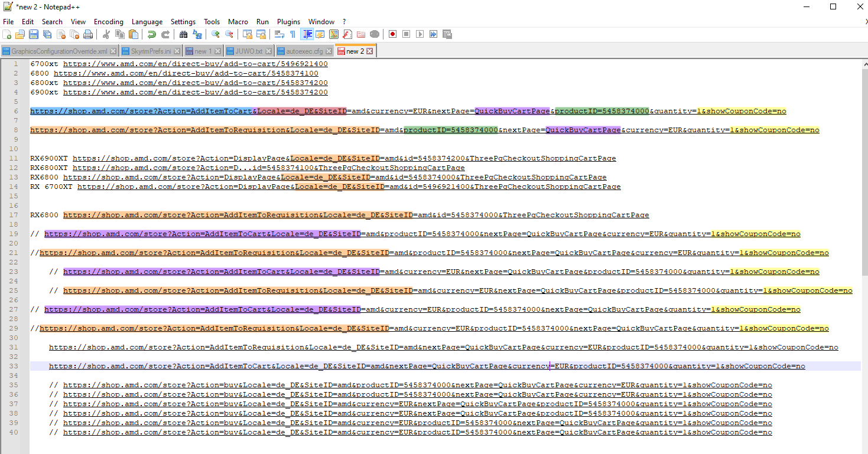Save the current recorded macro icon

(447, 34)
